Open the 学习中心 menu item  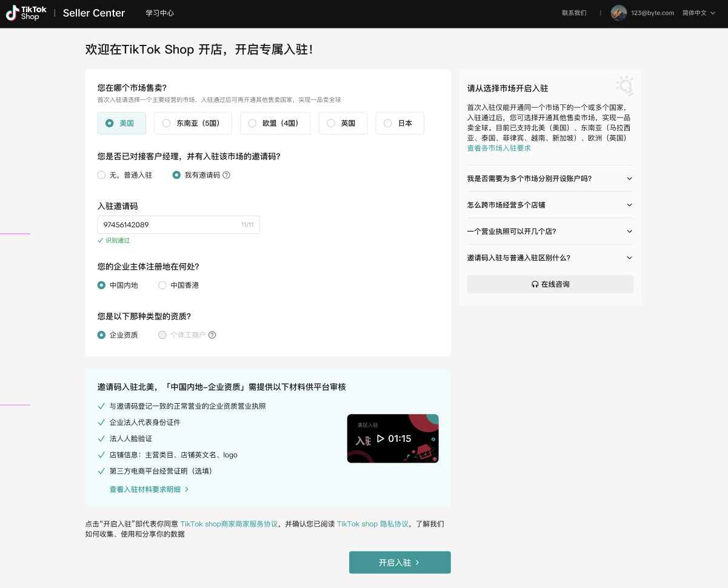pos(159,13)
